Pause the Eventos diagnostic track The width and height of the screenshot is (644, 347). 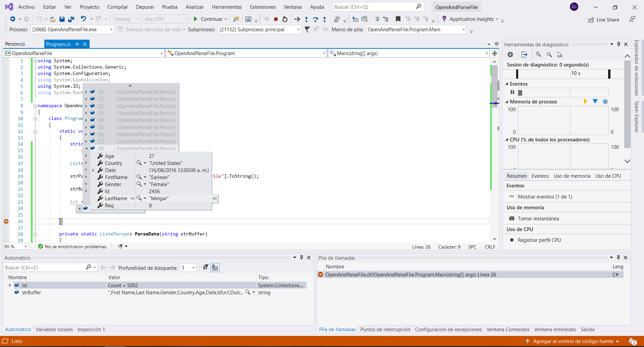(x=512, y=92)
